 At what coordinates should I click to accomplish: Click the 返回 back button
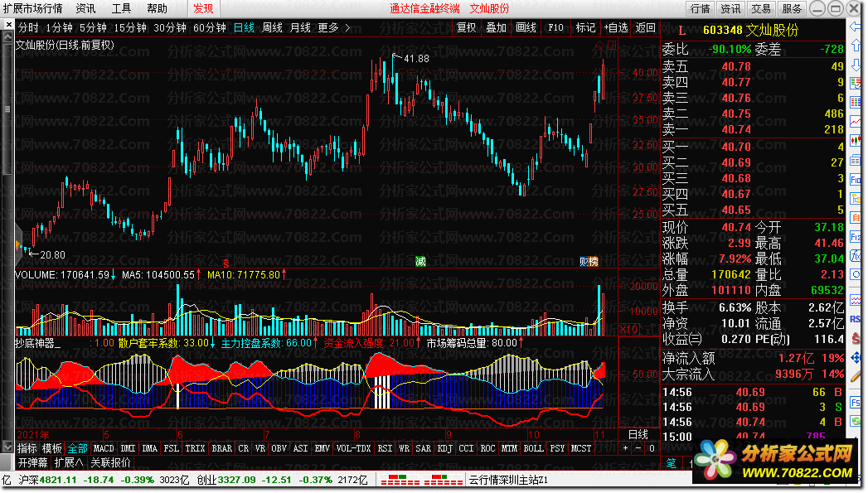coord(646,27)
